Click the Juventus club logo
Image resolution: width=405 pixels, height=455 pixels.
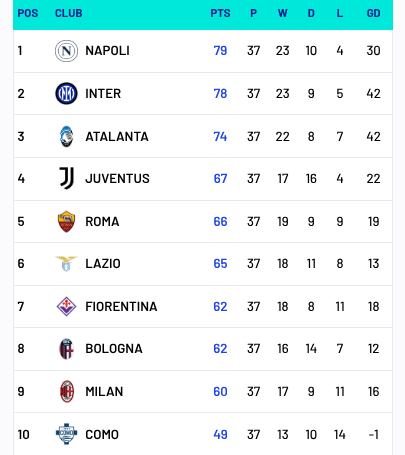[x=66, y=178]
